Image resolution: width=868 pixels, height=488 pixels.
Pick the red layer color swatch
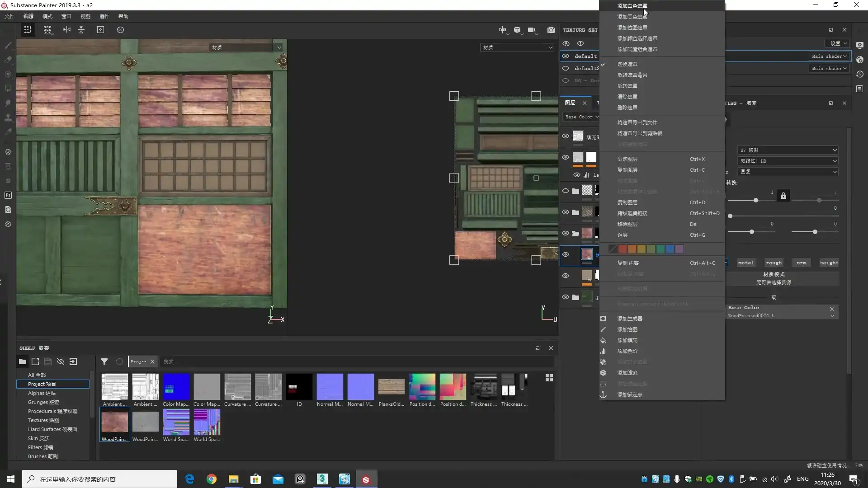point(623,249)
